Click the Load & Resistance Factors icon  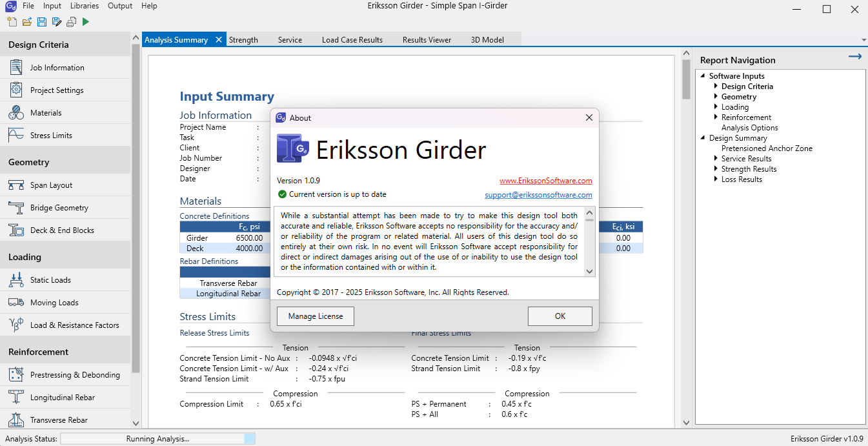16,325
